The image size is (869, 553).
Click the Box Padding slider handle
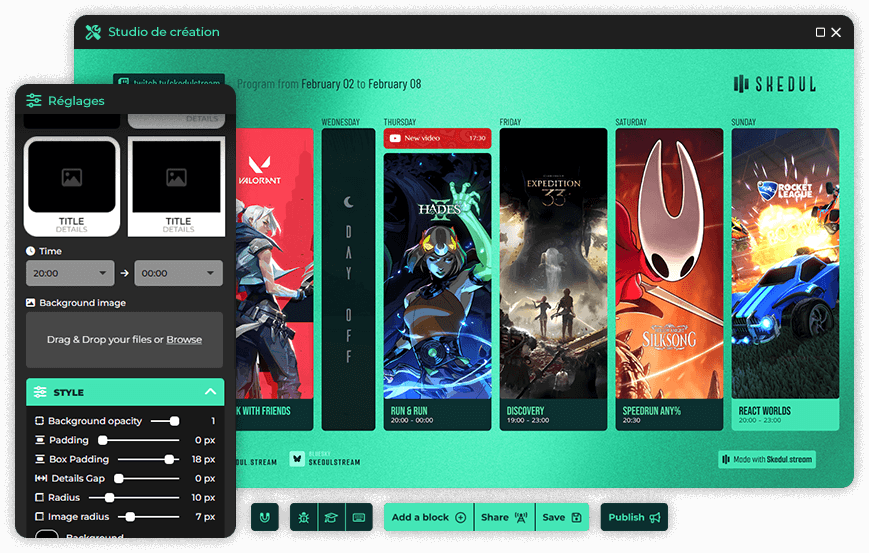coord(169,459)
